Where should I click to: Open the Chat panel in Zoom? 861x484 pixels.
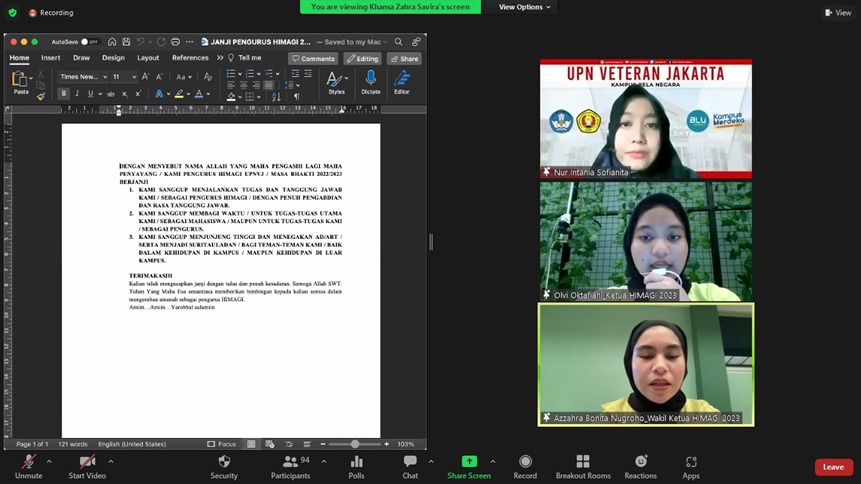pyautogui.click(x=410, y=462)
